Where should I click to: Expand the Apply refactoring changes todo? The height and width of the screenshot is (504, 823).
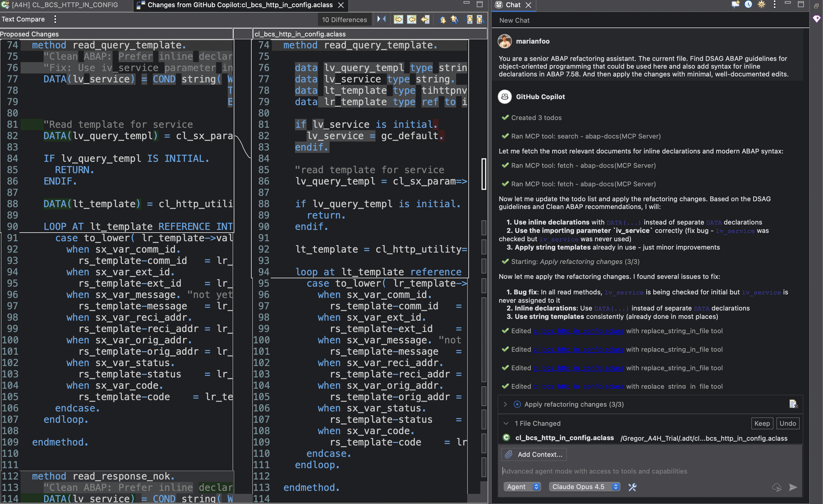[x=506, y=404]
